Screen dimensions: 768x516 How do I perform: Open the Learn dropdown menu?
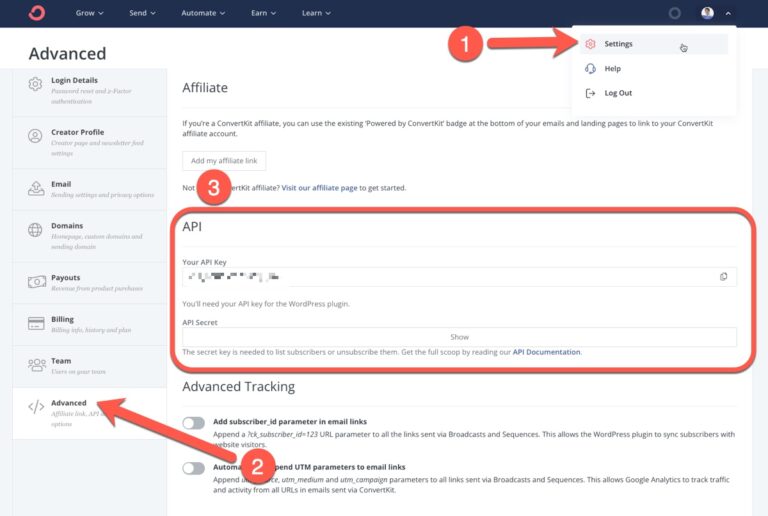[x=316, y=13]
